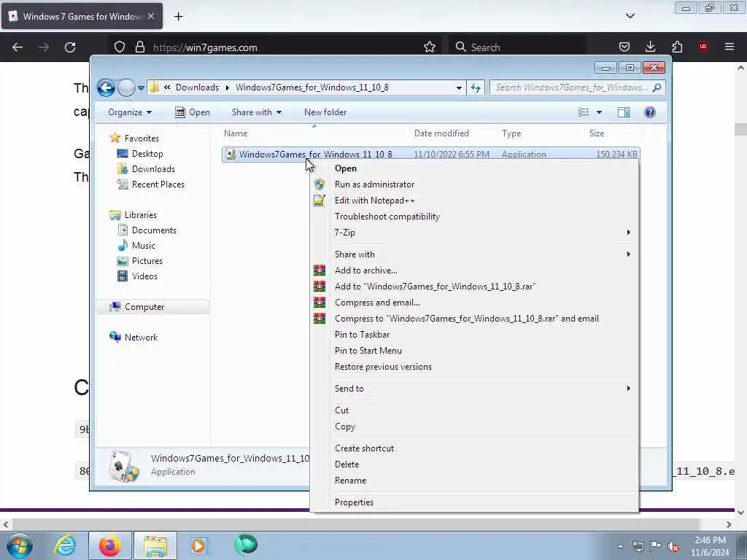The height and width of the screenshot is (560, 747).
Task: Open Firefox hamburger application menu
Action: coord(729,47)
